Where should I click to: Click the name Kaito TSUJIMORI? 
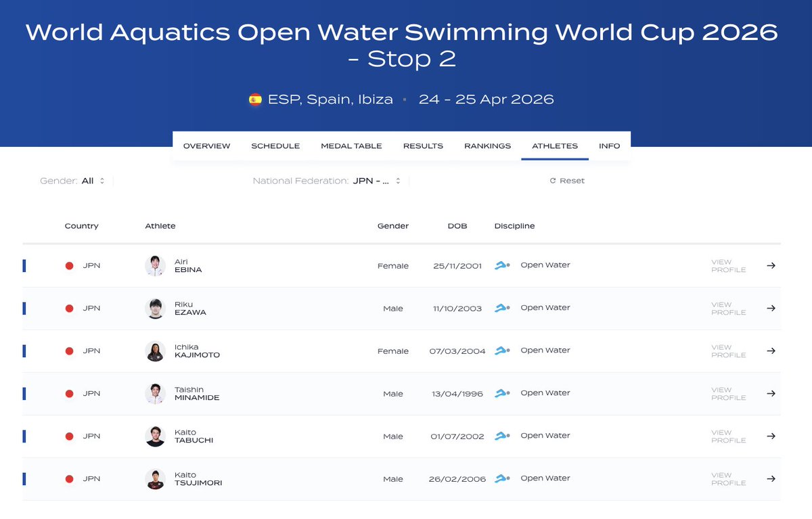(198, 479)
